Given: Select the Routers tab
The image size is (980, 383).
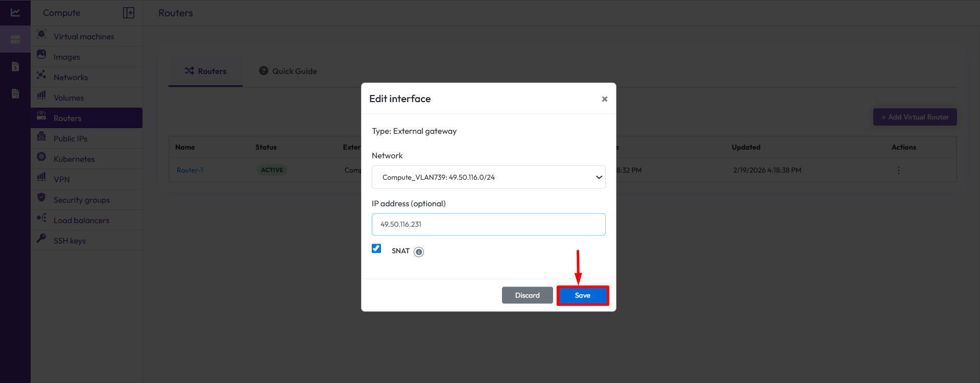Looking at the screenshot, I should click(205, 71).
